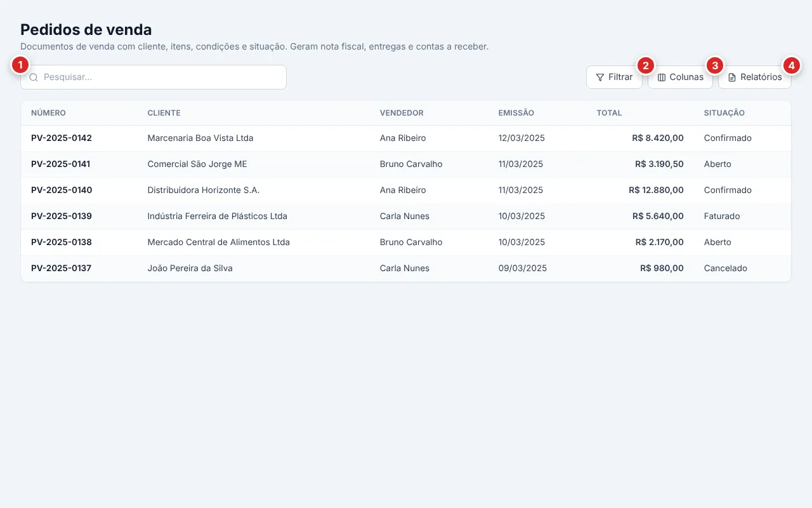Open the Filtrar button
This screenshot has height=508, width=812.
(x=614, y=77)
